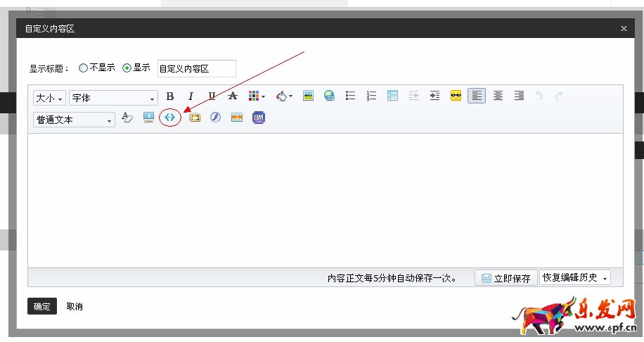Image resolution: width=644 pixels, height=342 pixels.
Task: Open the 字体 font family dropdown
Action: click(x=113, y=98)
